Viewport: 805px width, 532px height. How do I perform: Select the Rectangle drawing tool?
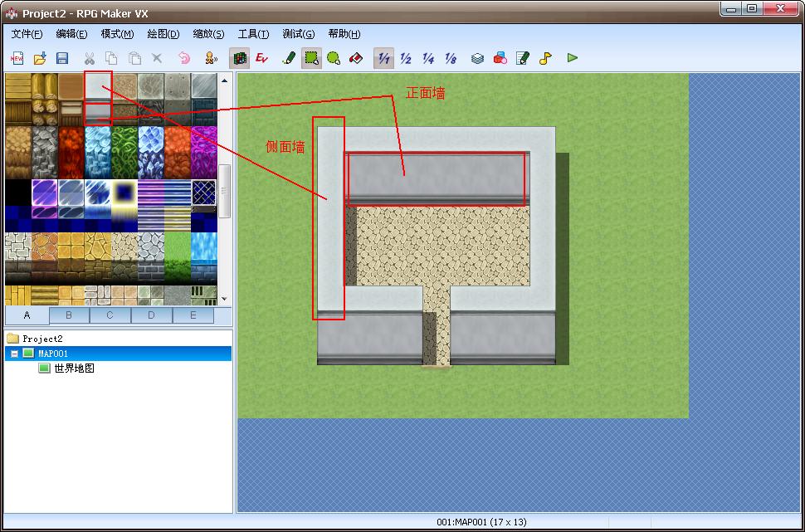tap(311, 58)
